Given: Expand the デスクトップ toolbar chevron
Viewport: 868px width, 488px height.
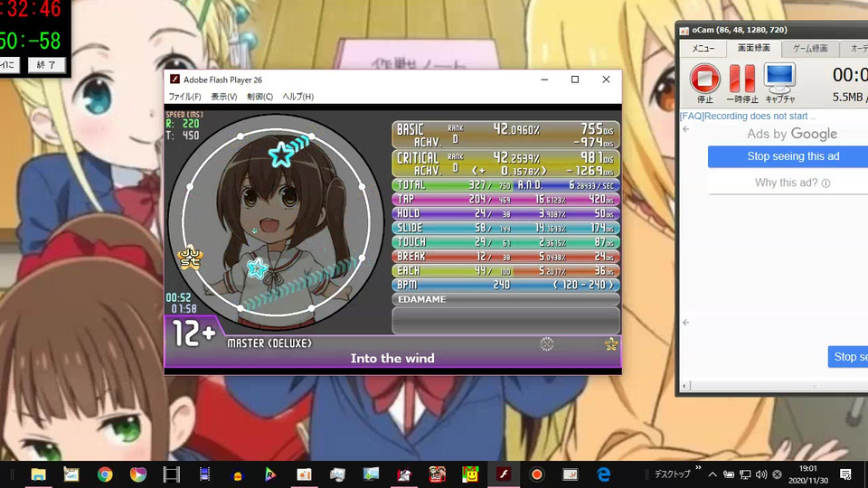Looking at the screenshot, I should click(698, 468).
